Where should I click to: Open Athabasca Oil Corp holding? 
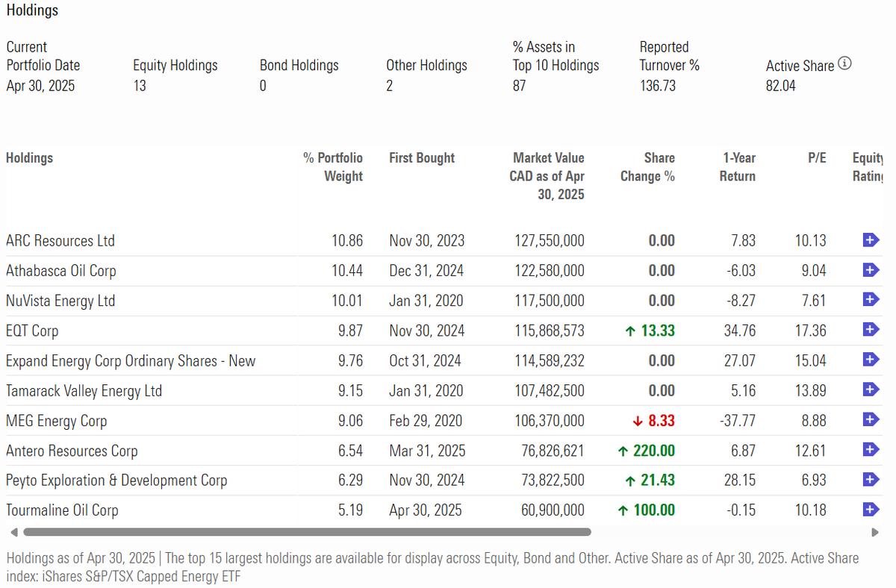click(61, 271)
